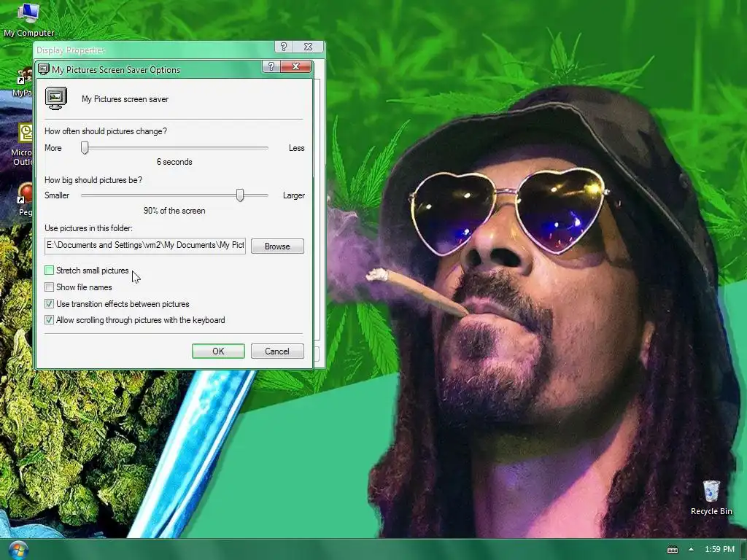Image resolution: width=747 pixels, height=560 pixels.
Task: Enable Stretch small pictures checkbox
Action: pyautogui.click(x=49, y=271)
